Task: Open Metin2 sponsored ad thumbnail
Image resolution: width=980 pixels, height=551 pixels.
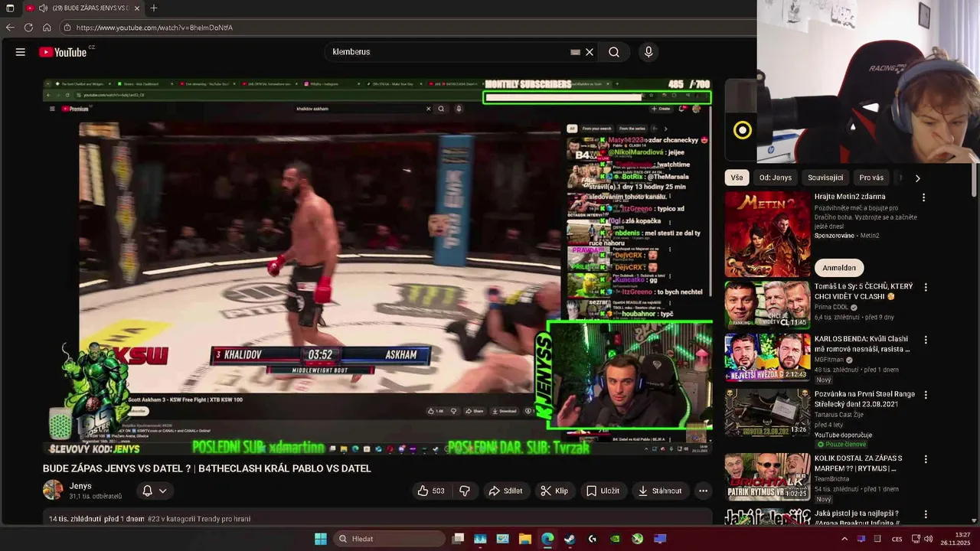Action: coord(767,234)
